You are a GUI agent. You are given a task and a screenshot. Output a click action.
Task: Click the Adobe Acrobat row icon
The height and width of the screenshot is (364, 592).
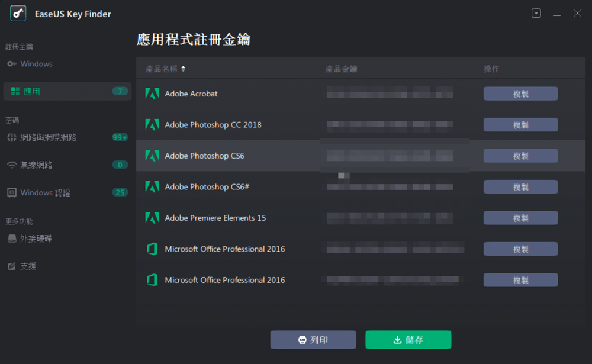(152, 94)
